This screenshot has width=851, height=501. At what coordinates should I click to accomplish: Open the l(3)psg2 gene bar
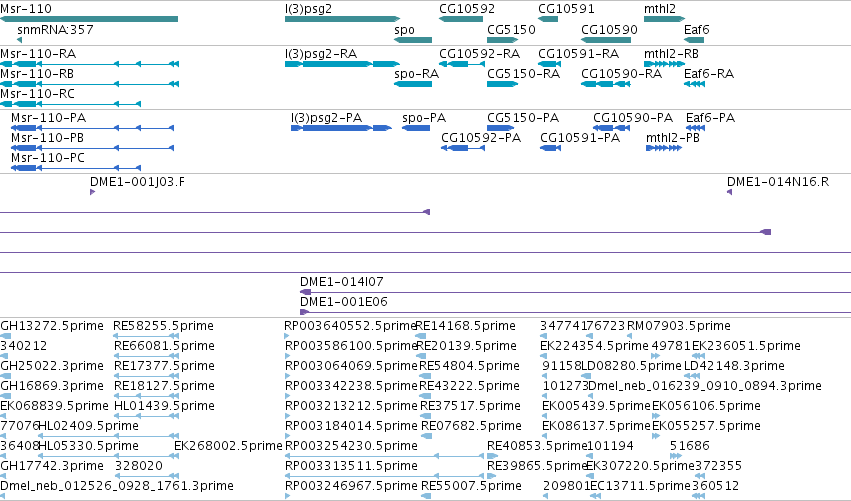coord(342,19)
